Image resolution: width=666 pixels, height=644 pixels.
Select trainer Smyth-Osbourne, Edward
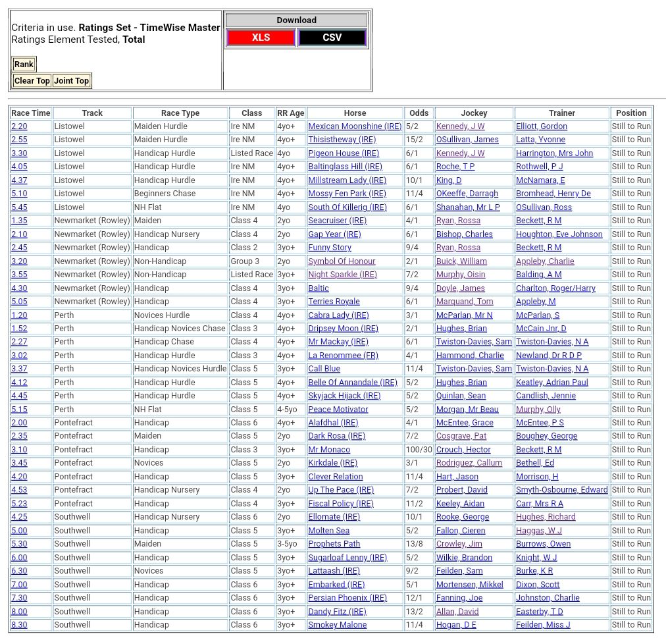[561, 490]
